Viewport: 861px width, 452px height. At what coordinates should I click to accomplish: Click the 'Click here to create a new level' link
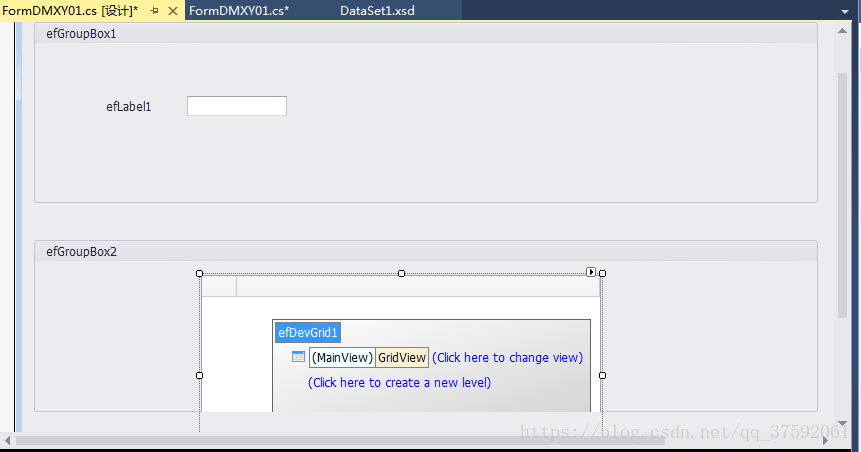[399, 382]
